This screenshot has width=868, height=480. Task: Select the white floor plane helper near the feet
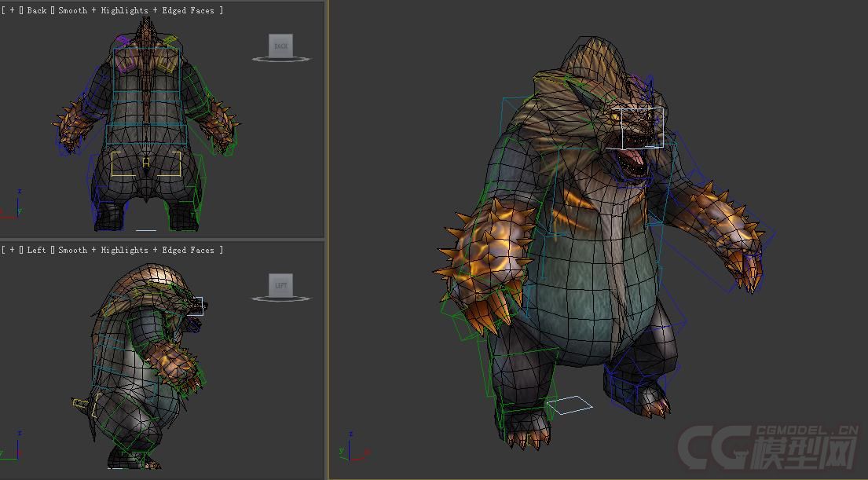tap(570, 405)
